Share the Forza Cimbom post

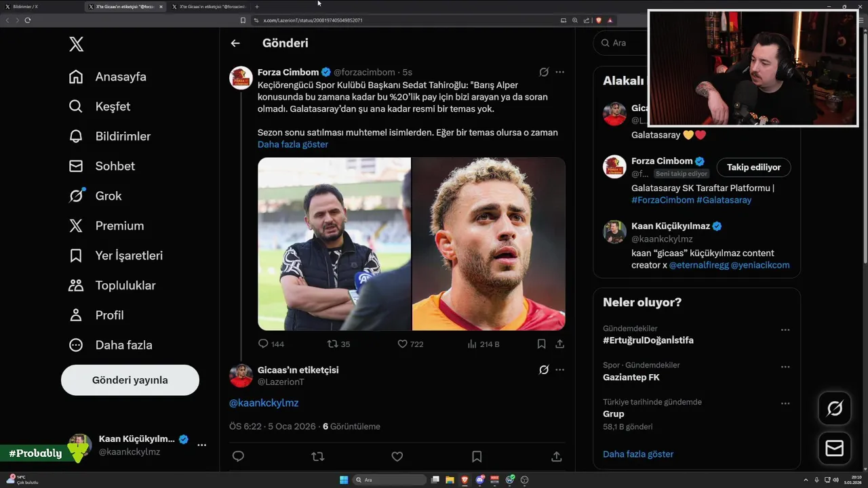(x=559, y=344)
